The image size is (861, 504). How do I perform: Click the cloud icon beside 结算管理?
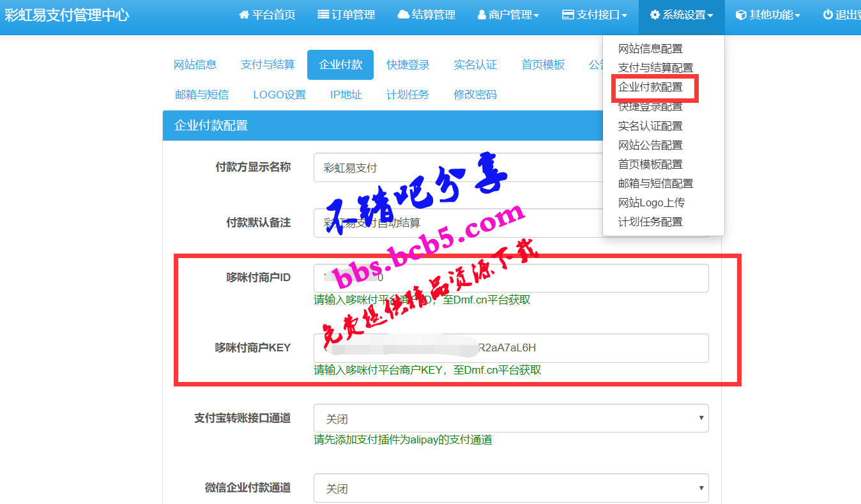pyautogui.click(x=403, y=15)
